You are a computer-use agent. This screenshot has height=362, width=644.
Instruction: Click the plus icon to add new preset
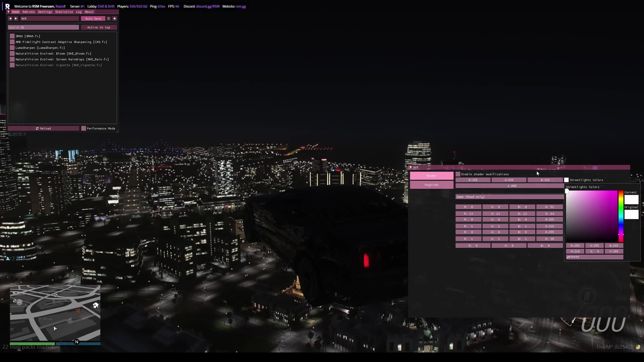click(115, 18)
